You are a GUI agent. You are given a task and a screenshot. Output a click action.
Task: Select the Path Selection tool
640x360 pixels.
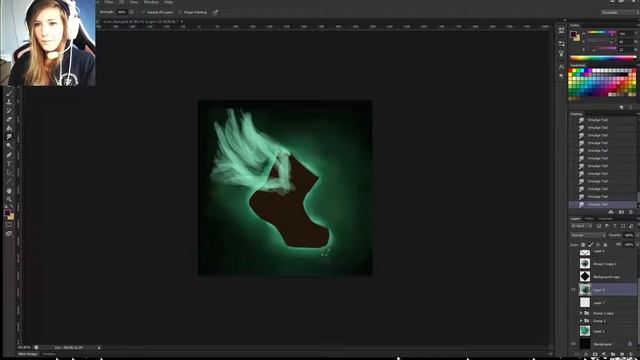click(9, 172)
